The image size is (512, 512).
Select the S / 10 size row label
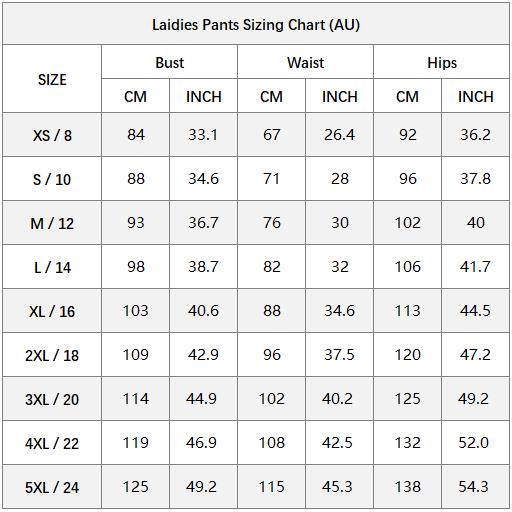point(52,179)
